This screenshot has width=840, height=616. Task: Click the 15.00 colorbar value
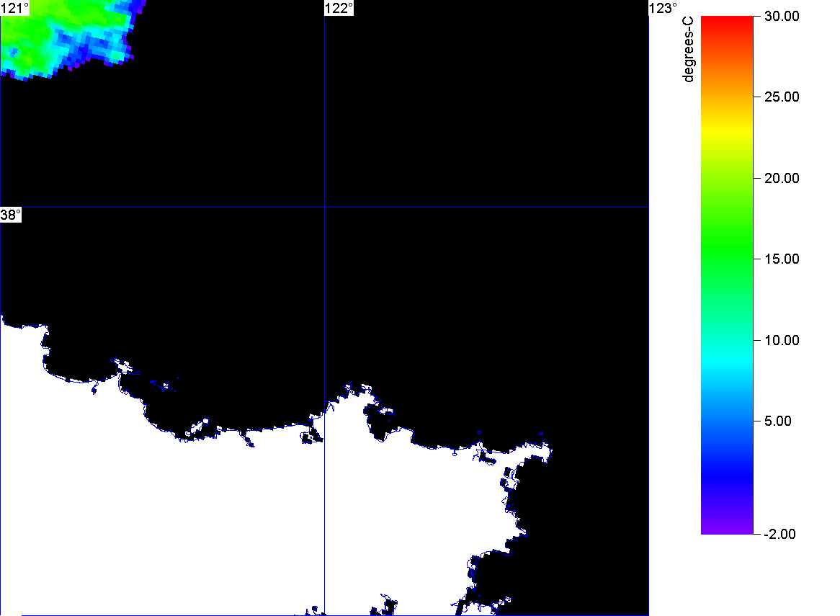(x=782, y=259)
